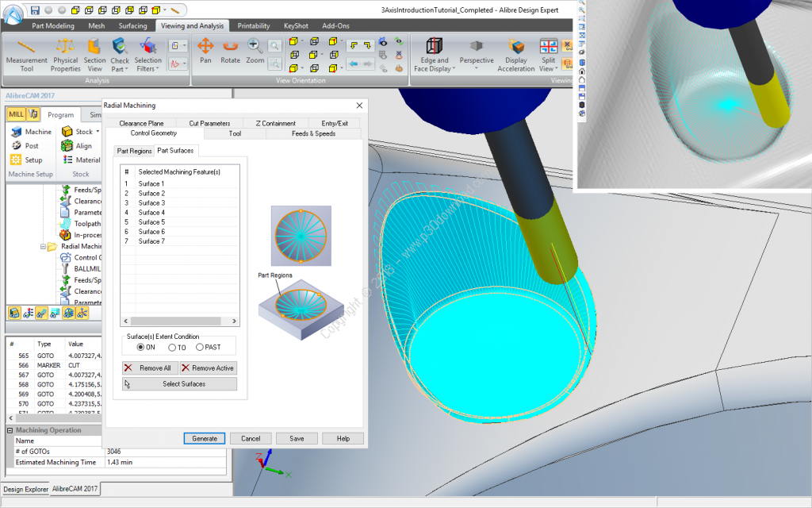Open the quick access toolbar dropdown arrow
Screen dimensions: 812x508
[x=165, y=10]
